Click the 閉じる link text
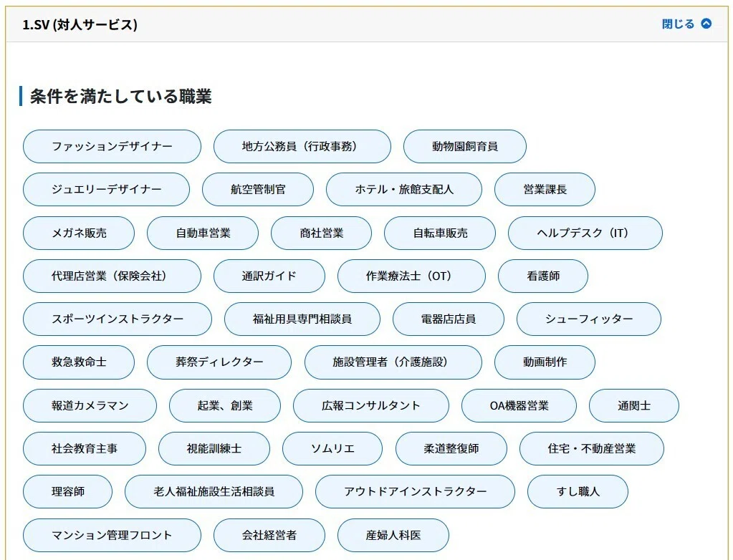The image size is (733, 560). pyautogui.click(x=678, y=24)
